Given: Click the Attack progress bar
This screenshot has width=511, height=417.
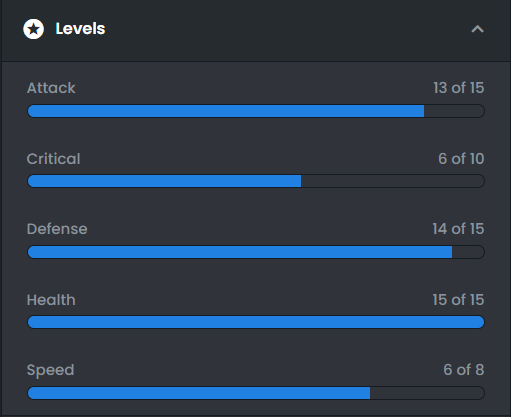Looking at the screenshot, I should click(256, 111).
